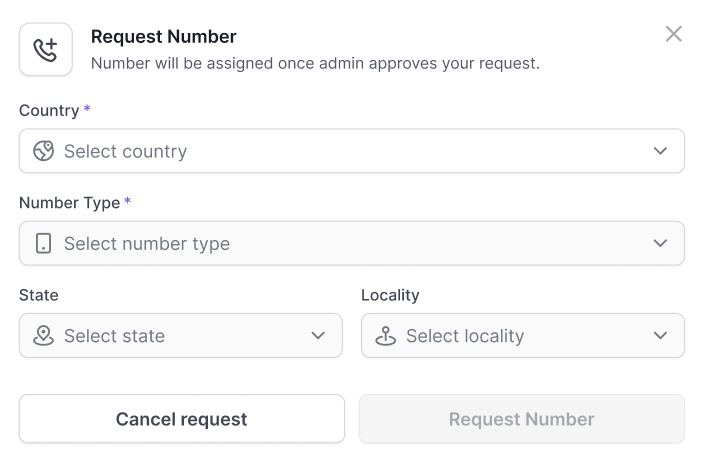Click the Number Type field label

click(69, 203)
